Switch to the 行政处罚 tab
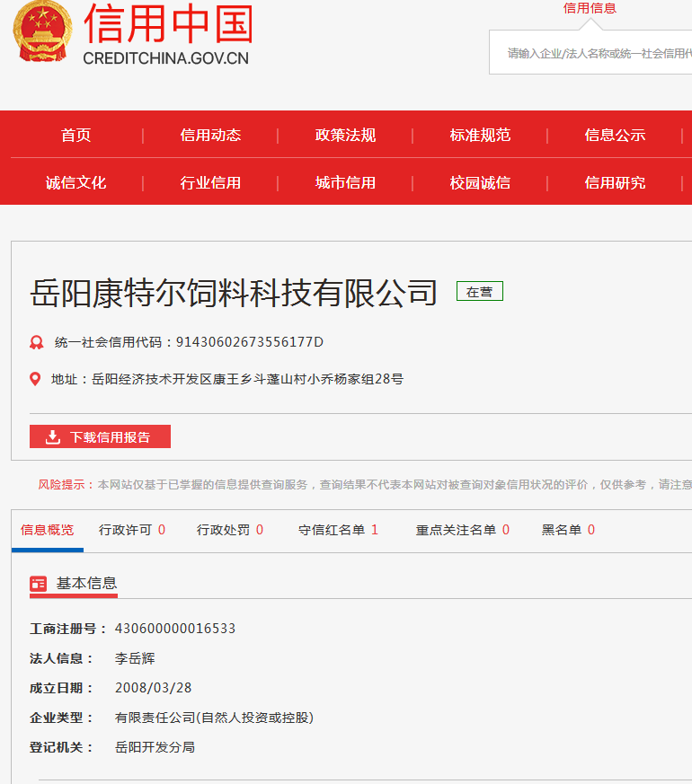This screenshot has height=784, width=692. coord(230,530)
